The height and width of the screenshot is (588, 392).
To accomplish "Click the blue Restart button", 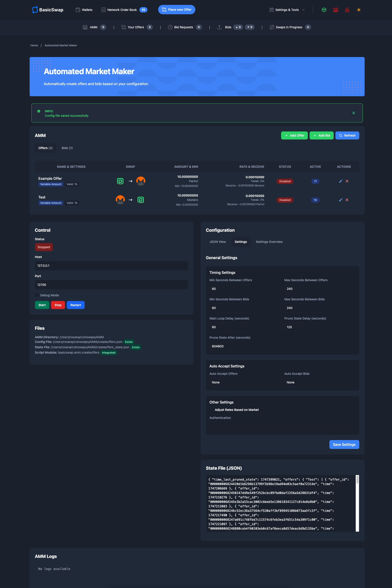I will click(76, 305).
